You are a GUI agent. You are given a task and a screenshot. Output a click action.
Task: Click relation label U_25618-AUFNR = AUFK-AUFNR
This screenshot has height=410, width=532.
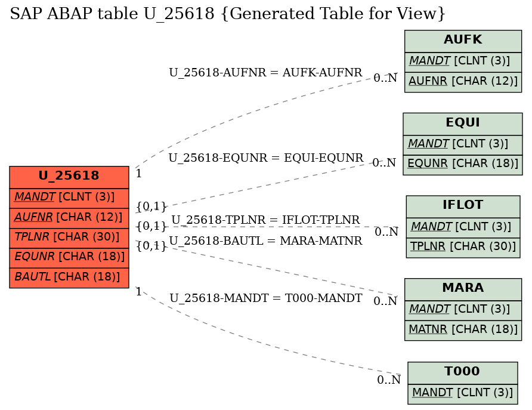click(265, 73)
